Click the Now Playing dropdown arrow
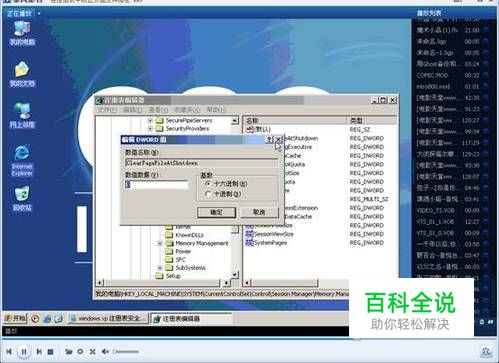Screen dimensions: 499x363 pyautogui.click(x=39, y=14)
